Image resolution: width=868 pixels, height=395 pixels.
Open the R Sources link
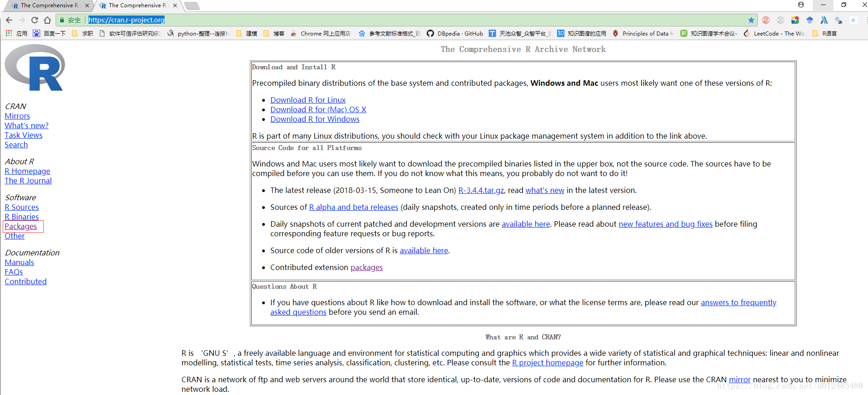(x=21, y=207)
